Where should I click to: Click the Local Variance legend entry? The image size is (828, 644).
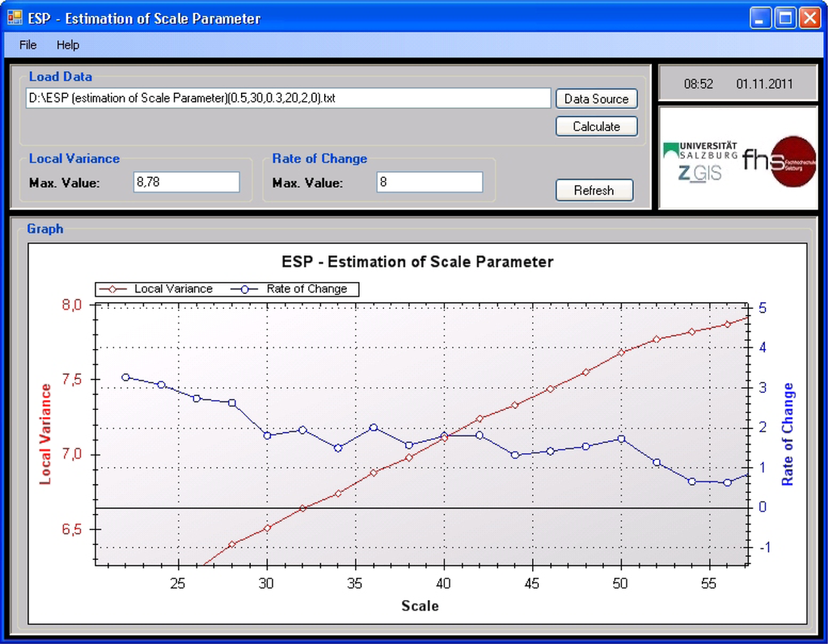tap(155, 288)
